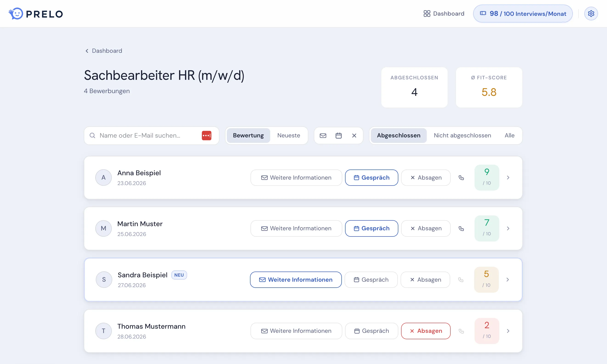Open Anna Beispiel's details chevron
This screenshot has width=607, height=364.
click(508, 177)
